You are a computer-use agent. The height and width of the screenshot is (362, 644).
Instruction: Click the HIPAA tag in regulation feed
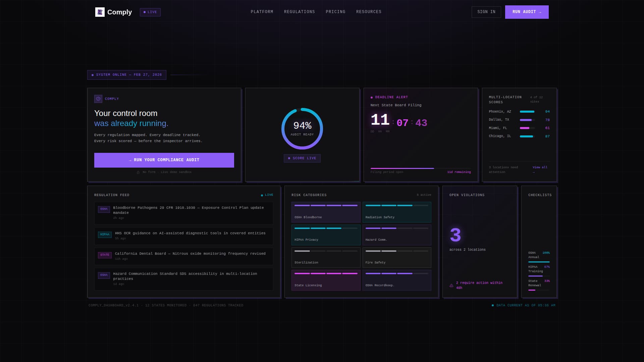pyautogui.click(x=105, y=235)
